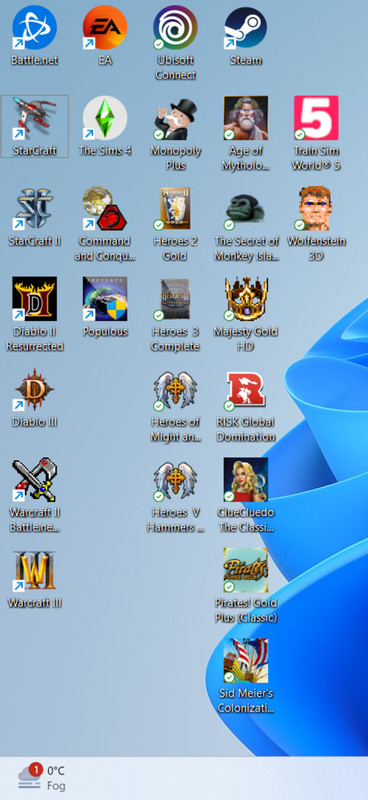Select the Warcraft II Battle.net shortcut
The width and height of the screenshot is (368, 800).
(34, 480)
